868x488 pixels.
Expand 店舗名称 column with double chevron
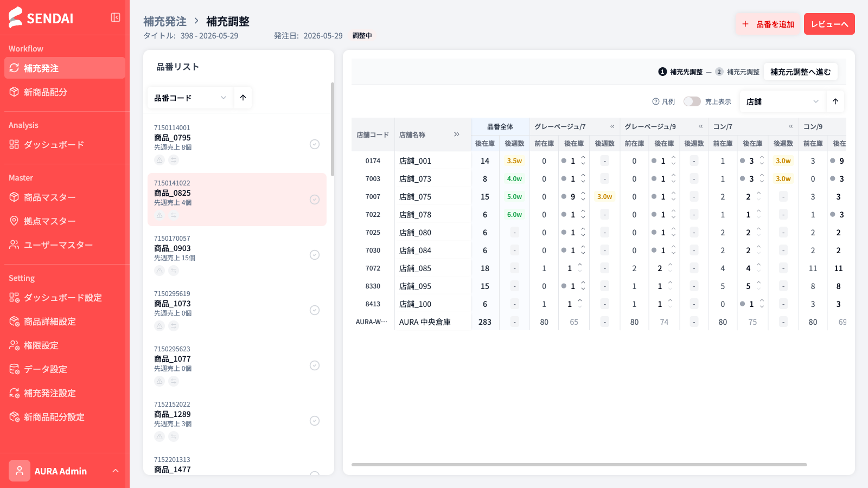coord(457,134)
